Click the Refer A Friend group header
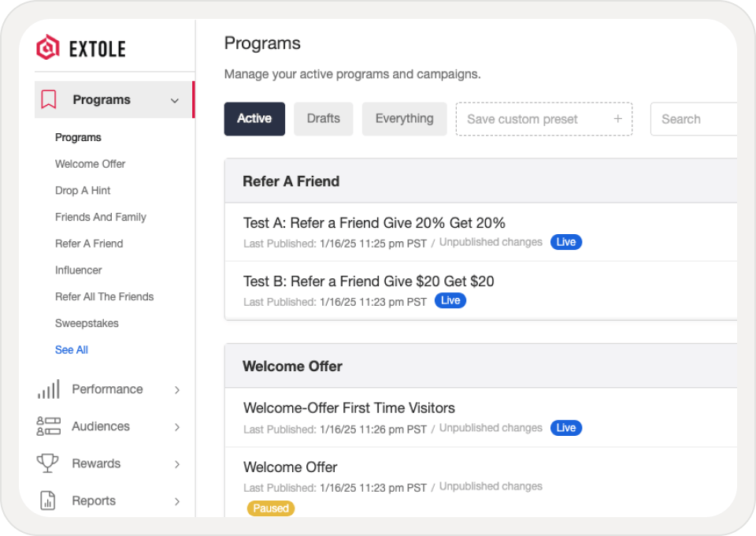The width and height of the screenshot is (756, 536). [480, 181]
